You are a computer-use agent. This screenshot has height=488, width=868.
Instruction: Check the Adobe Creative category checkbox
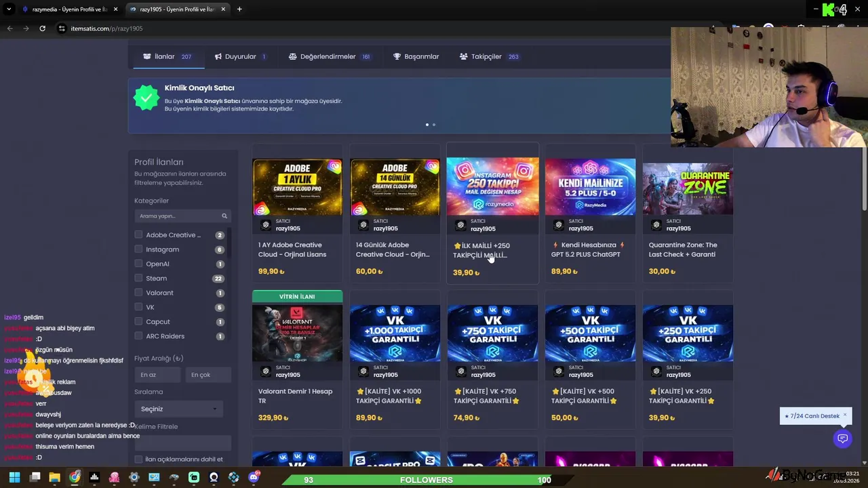click(138, 235)
